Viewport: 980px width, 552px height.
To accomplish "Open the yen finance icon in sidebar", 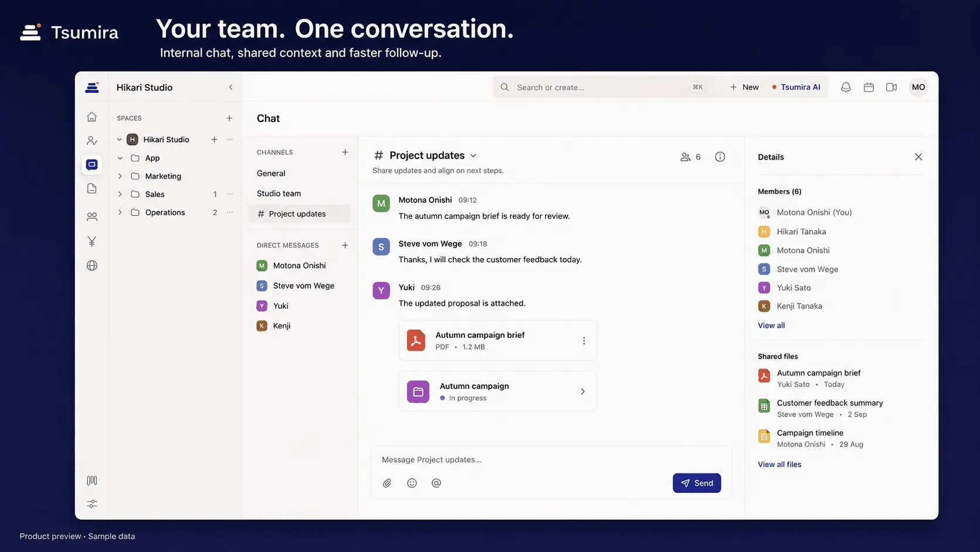I will click(92, 241).
